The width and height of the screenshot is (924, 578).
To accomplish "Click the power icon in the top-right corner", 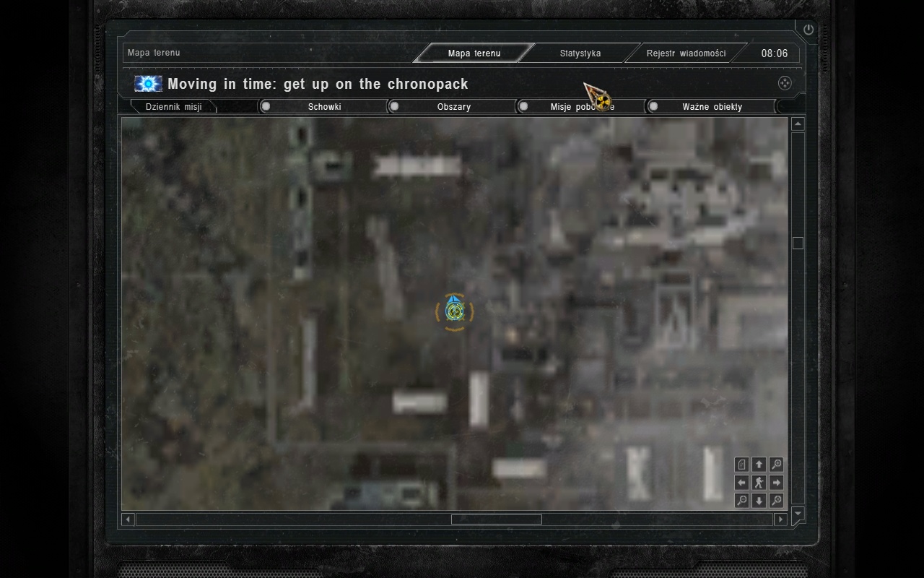I will point(808,30).
